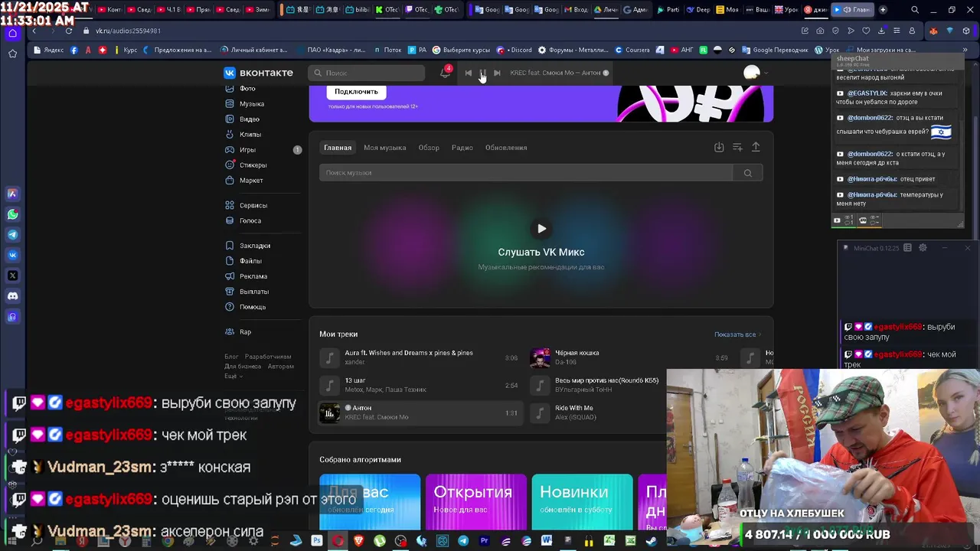Image resolution: width=980 pixels, height=551 pixels.
Task: Expand the Ещё footer menu
Action: [x=233, y=376]
